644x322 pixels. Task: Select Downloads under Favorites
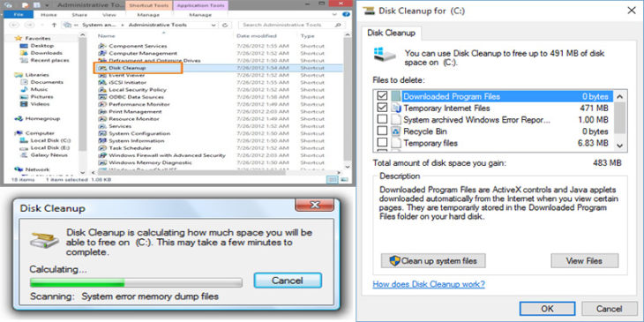pos(47,53)
